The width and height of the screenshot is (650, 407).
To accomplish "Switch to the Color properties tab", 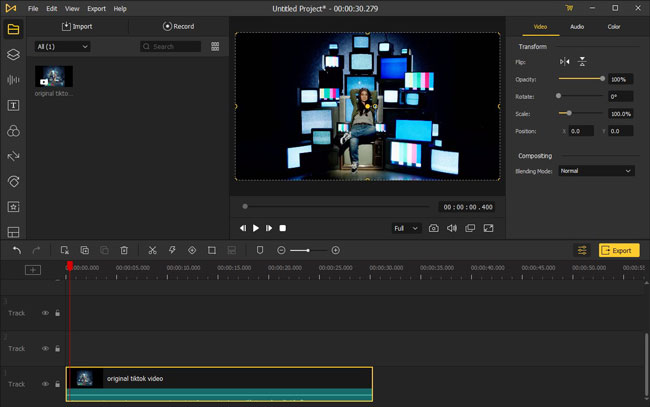I will click(x=614, y=27).
